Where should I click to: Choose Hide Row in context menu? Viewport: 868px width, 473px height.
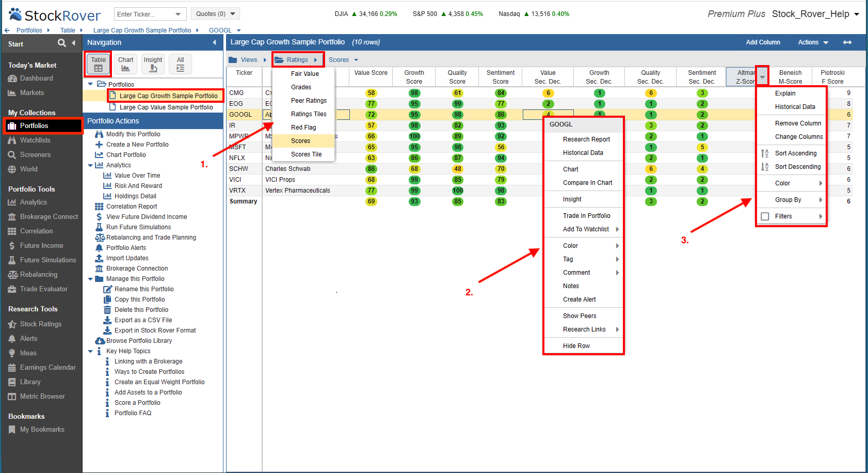tap(584, 346)
